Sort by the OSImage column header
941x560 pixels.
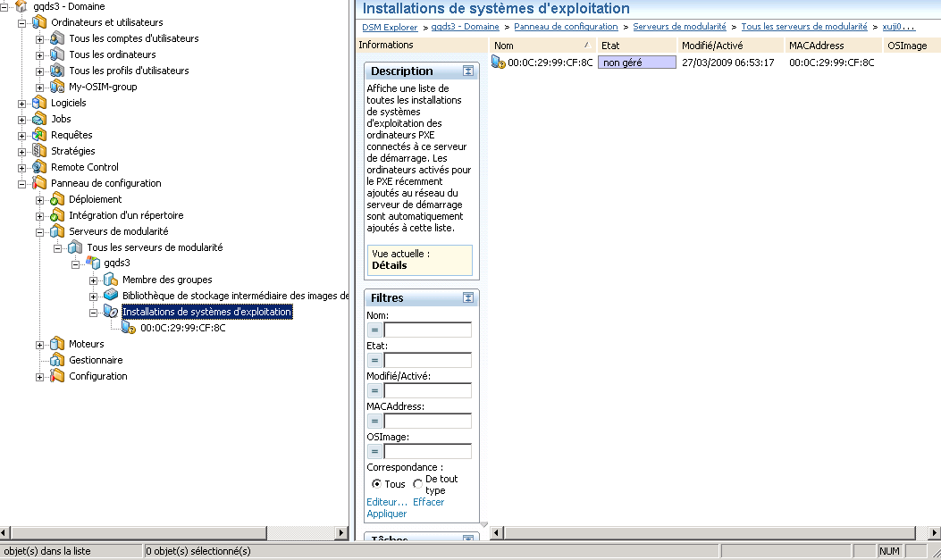click(x=912, y=45)
